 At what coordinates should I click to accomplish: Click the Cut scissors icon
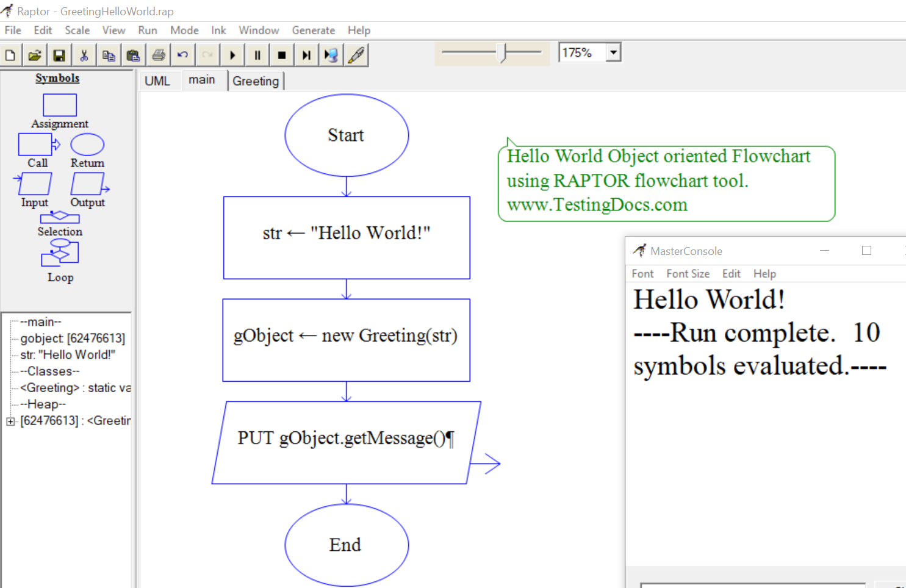tap(84, 56)
